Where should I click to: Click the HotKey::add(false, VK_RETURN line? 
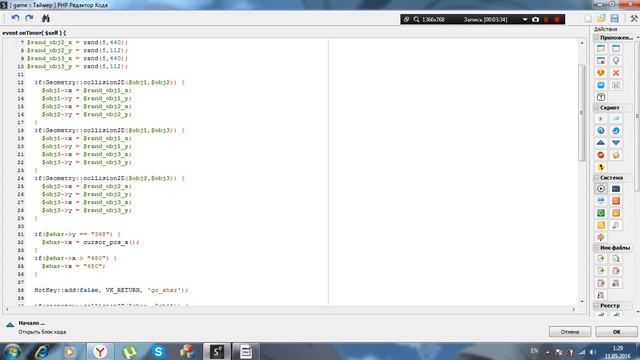111,290
